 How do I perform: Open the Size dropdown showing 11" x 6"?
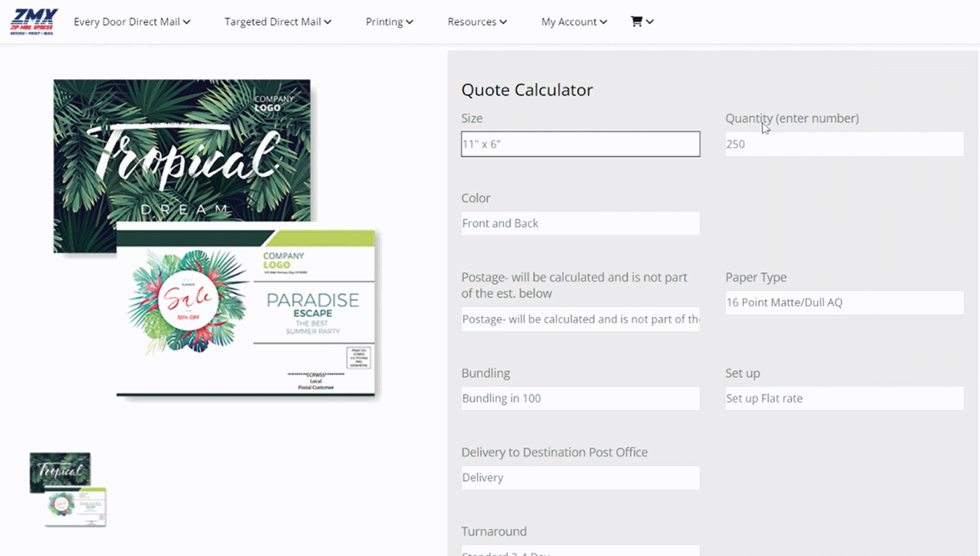[x=580, y=144]
